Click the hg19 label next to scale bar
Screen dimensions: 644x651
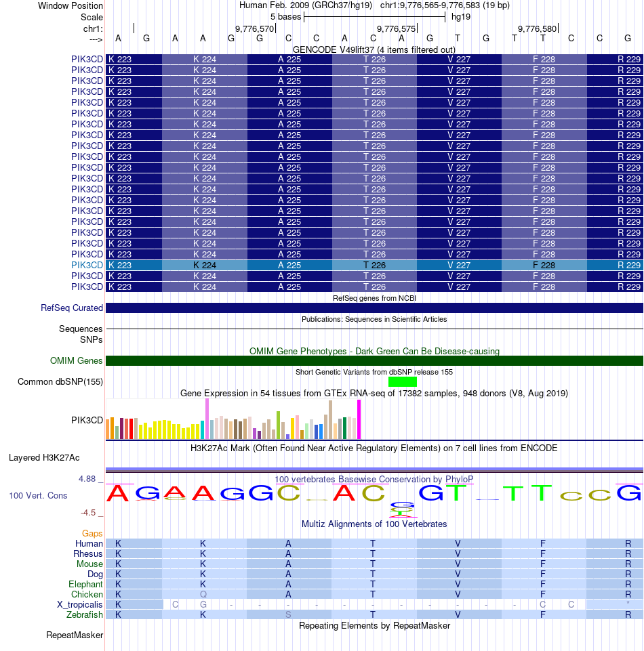461,17
